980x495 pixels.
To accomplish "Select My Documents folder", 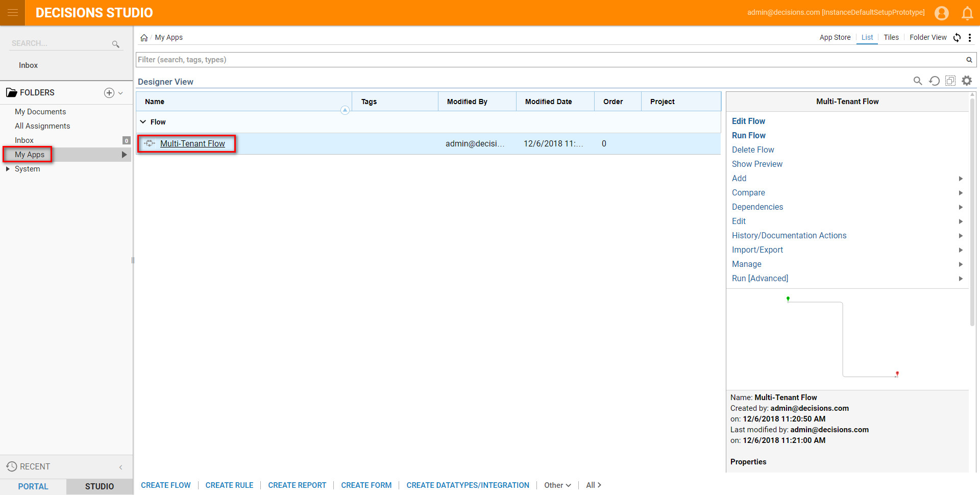I will pos(40,112).
